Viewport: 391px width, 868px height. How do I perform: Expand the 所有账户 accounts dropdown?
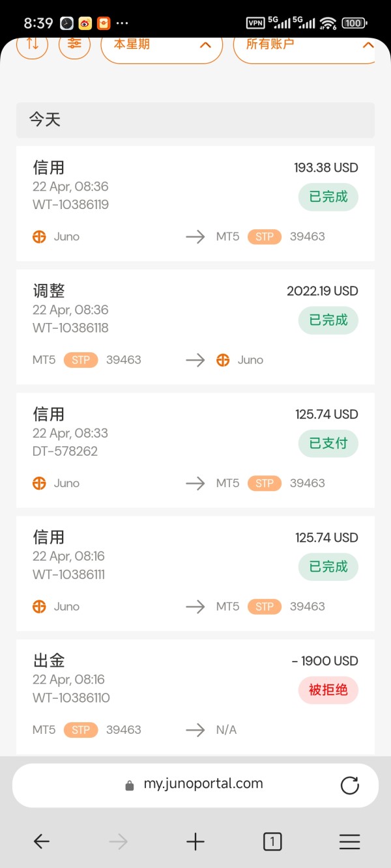(x=304, y=45)
